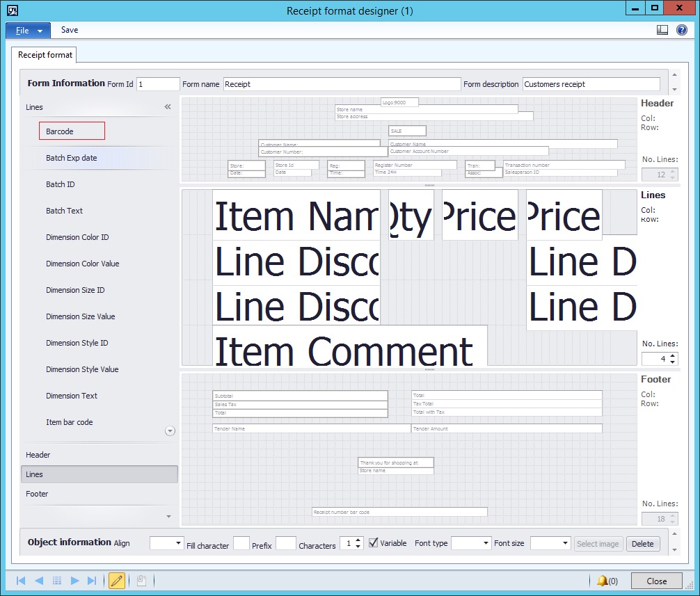Collapse the Lines panel with double chevron
Screen dimensions: 700x596
(x=168, y=106)
